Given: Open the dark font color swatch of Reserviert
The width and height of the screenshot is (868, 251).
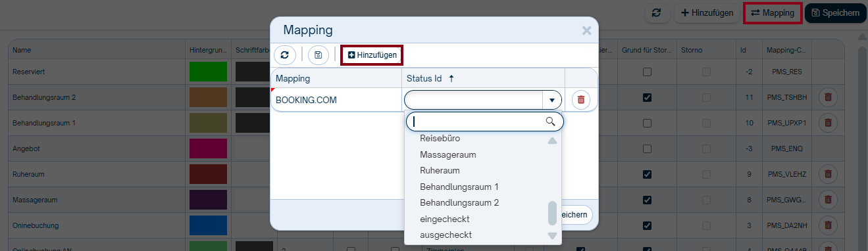Looking at the screenshot, I should click(254, 72).
